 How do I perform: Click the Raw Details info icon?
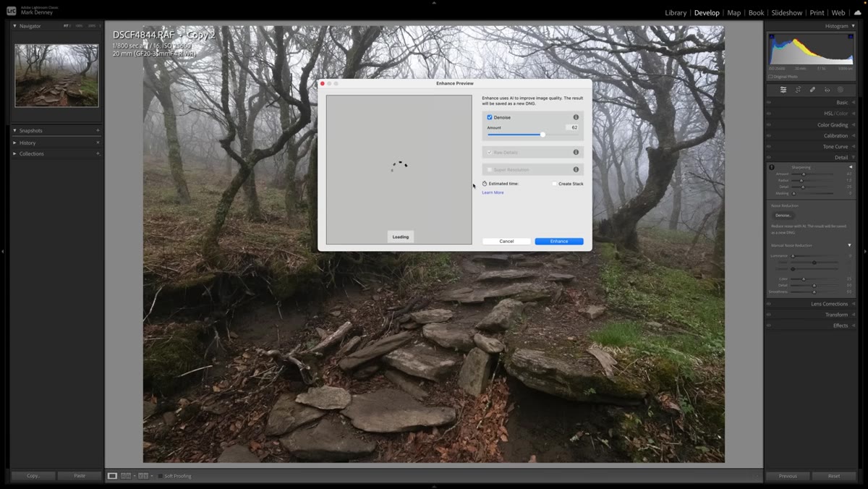576,153
